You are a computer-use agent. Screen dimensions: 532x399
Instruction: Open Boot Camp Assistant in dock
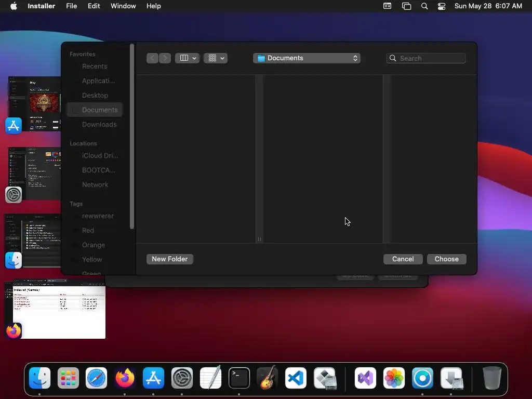coord(325,378)
